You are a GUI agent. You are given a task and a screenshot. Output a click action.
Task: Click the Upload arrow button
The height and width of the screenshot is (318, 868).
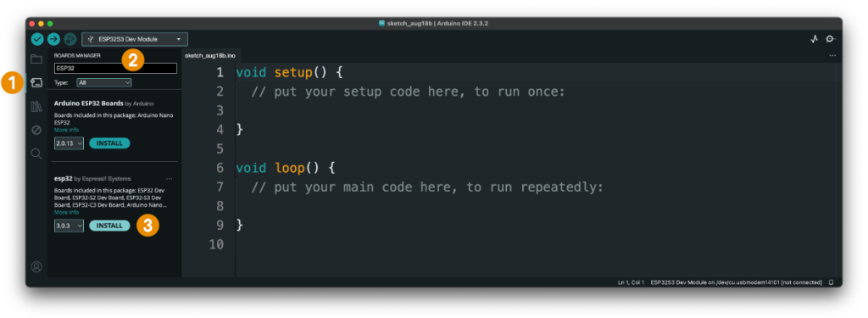click(53, 39)
